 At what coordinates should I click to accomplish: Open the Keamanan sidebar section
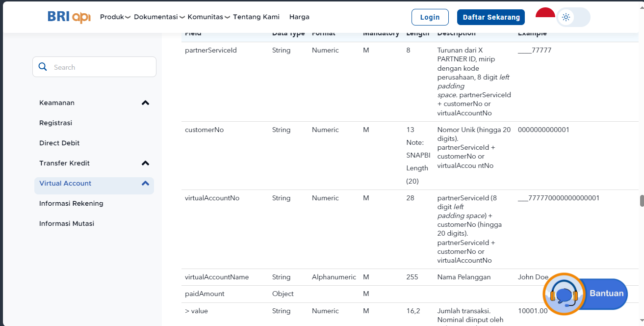[x=57, y=103]
